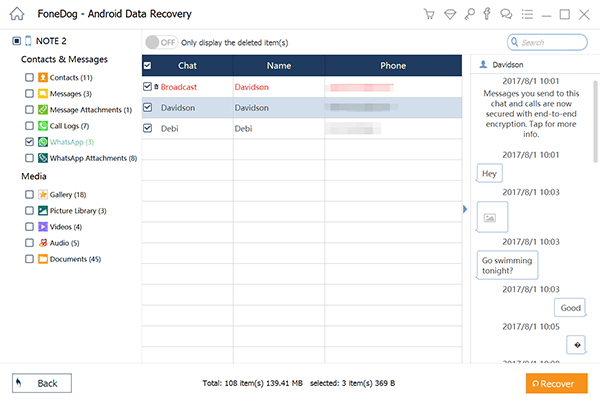Click the NOTE 2 phone device icon
Screen dimensions: 600x402
click(28, 41)
